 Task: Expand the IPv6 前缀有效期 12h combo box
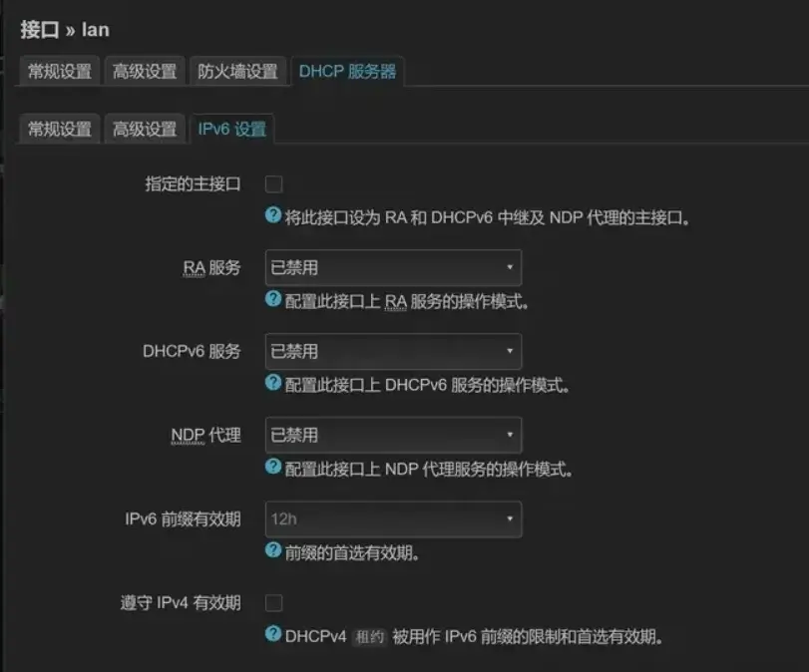pos(393,518)
